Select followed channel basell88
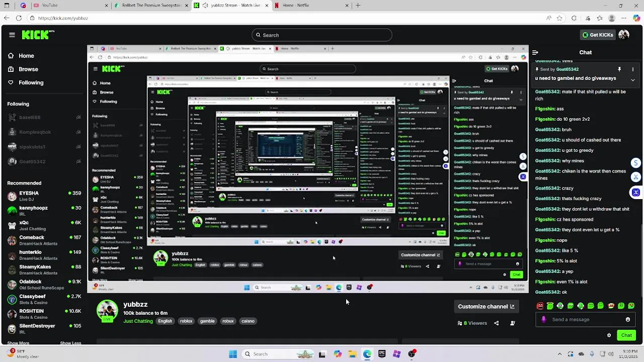The width and height of the screenshot is (644, 362). 44,117
